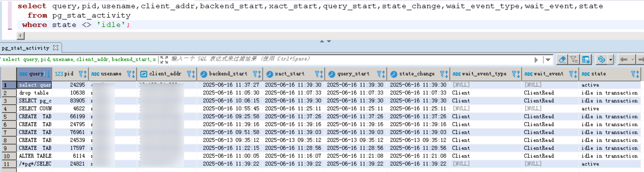Select row header number 1
This screenshot has height=172, width=644.
tap(9, 85)
